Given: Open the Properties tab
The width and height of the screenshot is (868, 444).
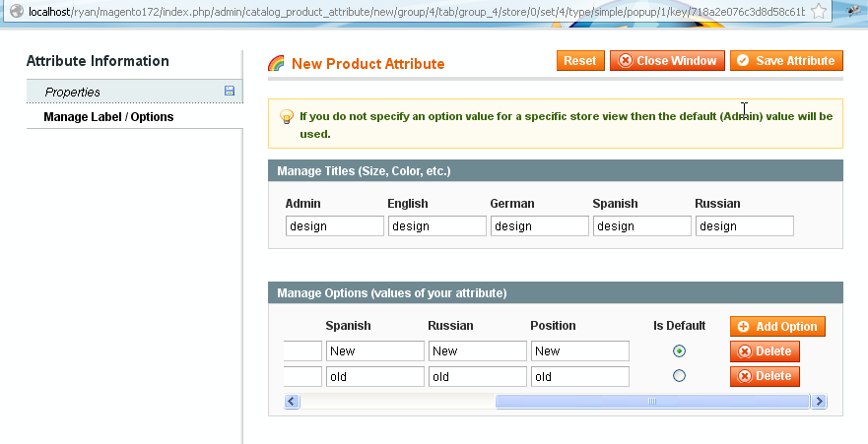Looking at the screenshot, I should [72, 93].
